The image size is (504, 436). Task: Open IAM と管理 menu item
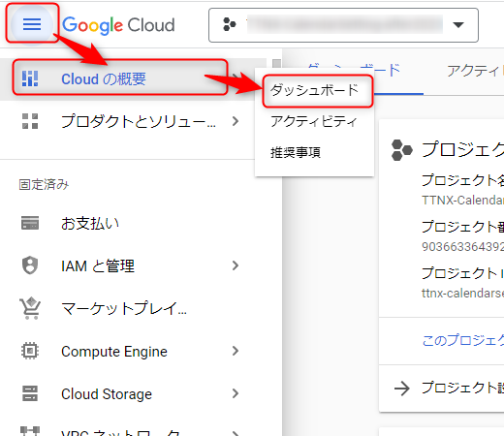133,265
